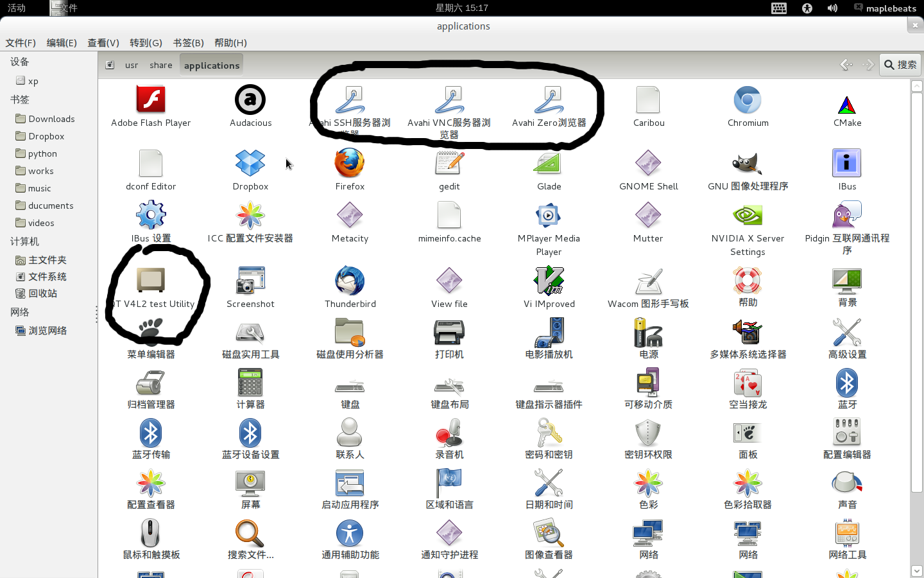Image resolution: width=924 pixels, height=578 pixels.
Task: Click the applications path button
Action: tap(212, 65)
